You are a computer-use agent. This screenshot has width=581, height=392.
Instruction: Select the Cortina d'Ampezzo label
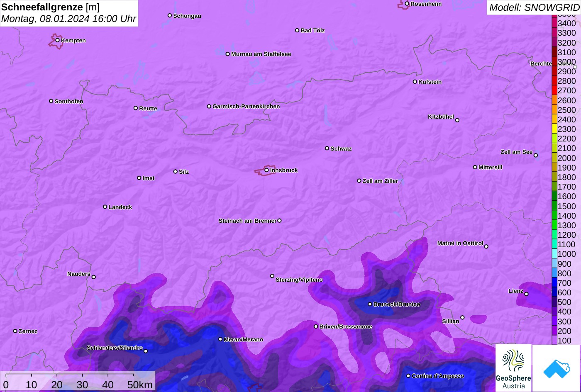click(x=438, y=376)
